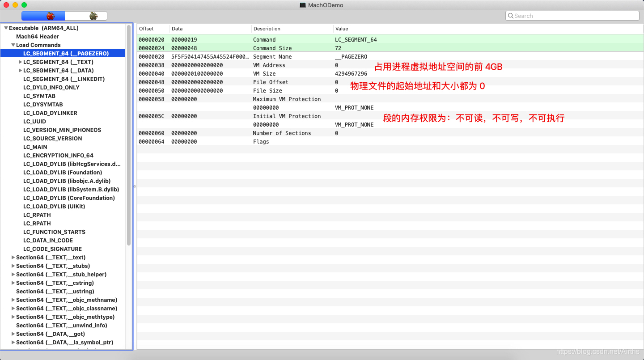The width and height of the screenshot is (644, 360).
Task: Select Number of Sections row
Action: pos(390,133)
